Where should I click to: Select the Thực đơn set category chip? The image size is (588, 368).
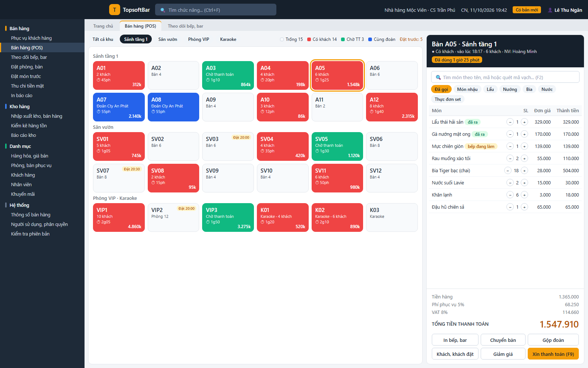pos(448,99)
